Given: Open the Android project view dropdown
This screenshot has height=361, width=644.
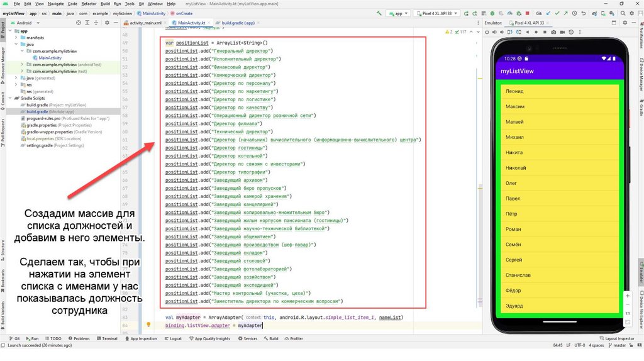Looking at the screenshot, I should coord(26,23).
